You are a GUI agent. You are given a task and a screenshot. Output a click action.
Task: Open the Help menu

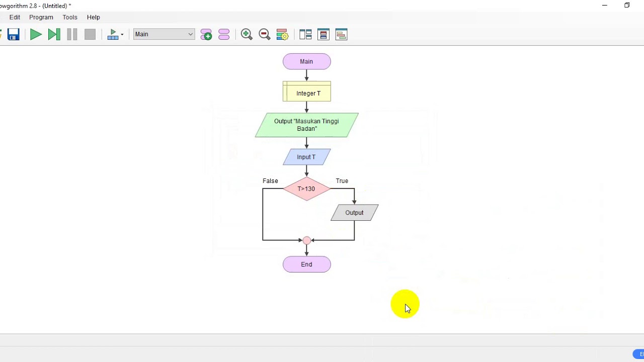(x=94, y=17)
